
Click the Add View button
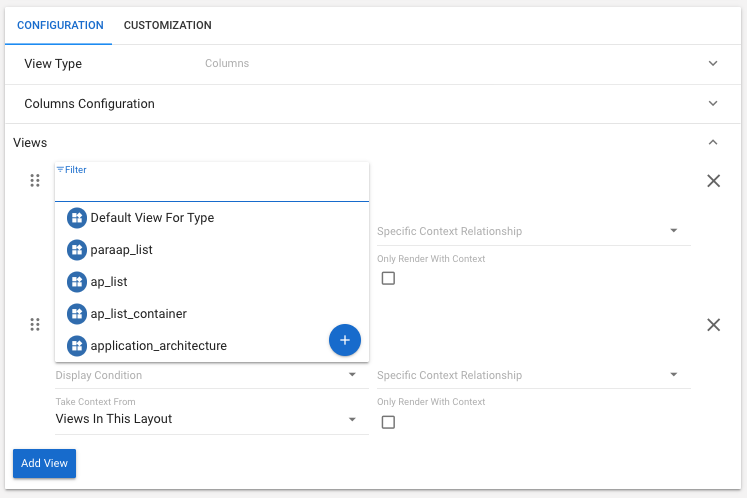44,464
